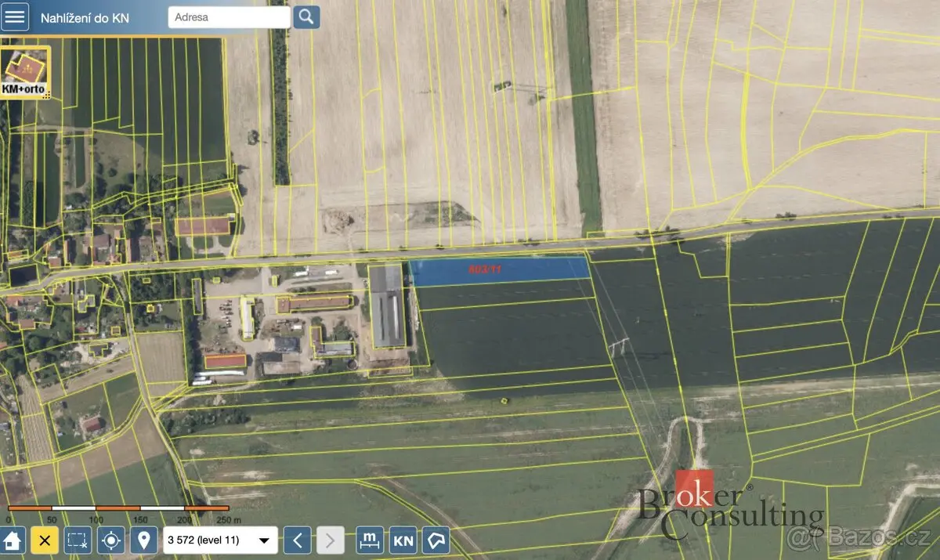Activate the map pin marker tool

point(144,540)
